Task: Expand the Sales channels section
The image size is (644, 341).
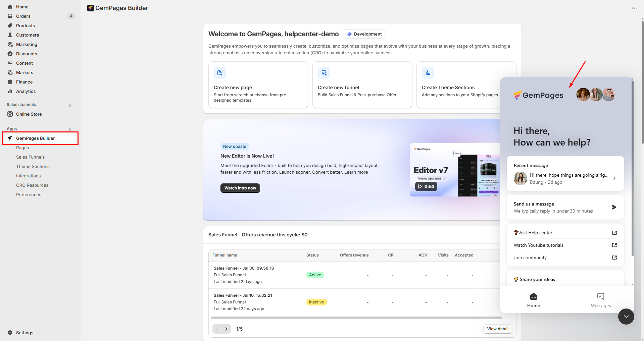Action: click(x=70, y=105)
